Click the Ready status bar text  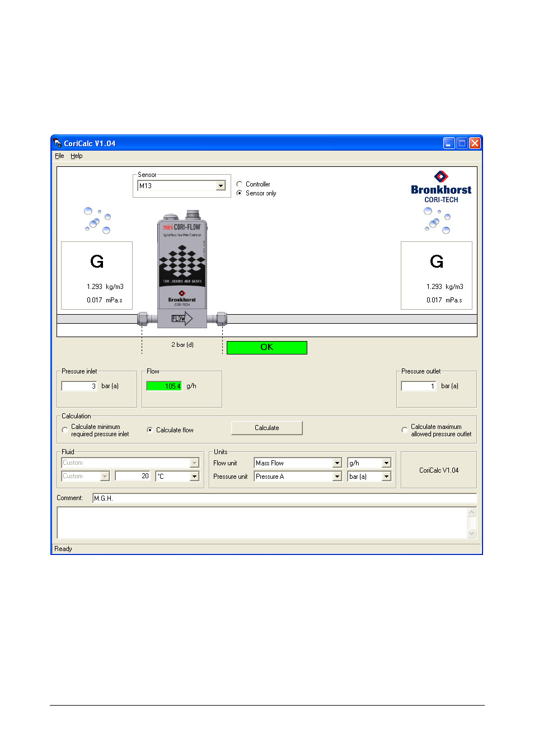tap(63, 549)
